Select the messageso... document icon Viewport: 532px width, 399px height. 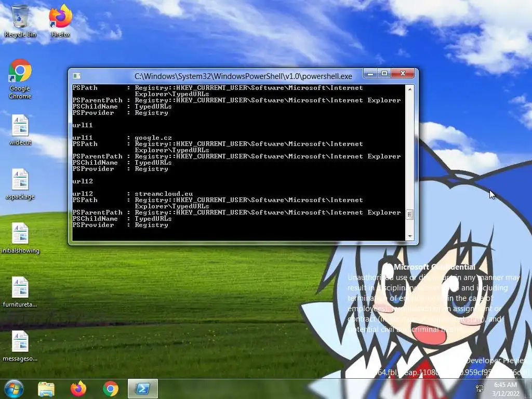click(x=20, y=346)
